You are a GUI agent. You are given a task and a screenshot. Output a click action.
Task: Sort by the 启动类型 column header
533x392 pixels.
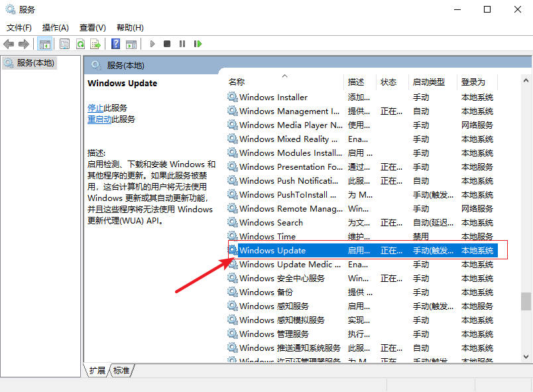coord(429,82)
